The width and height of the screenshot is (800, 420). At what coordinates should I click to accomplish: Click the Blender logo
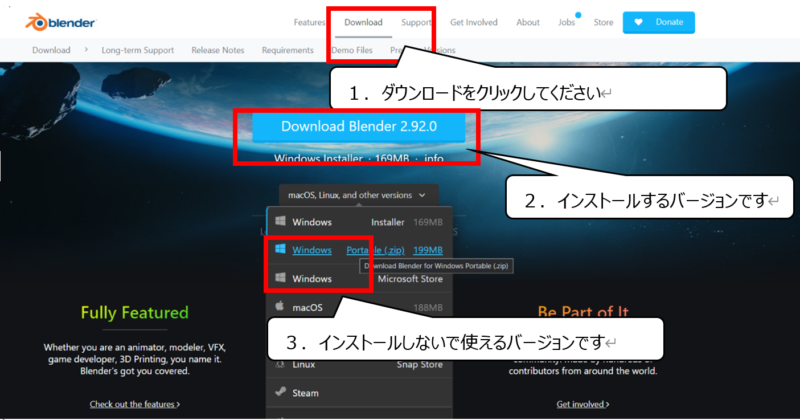tap(60, 22)
